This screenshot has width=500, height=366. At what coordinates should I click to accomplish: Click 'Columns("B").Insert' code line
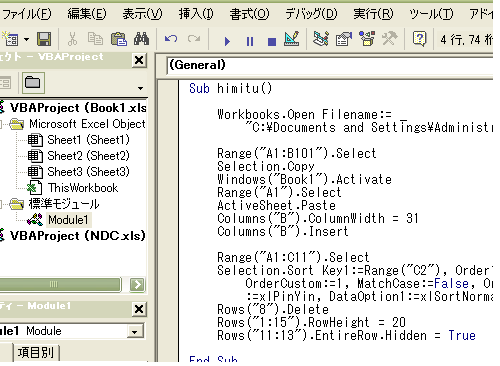[283, 232]
